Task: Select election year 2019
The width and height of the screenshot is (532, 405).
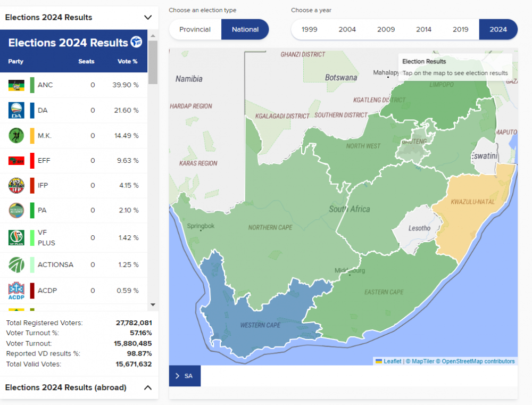Action: coord(460,29)
